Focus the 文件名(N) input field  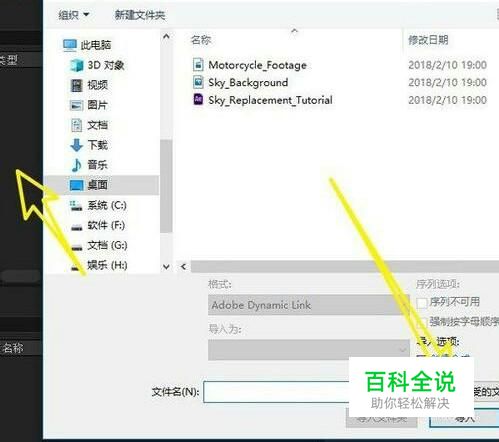pos(277,392)
